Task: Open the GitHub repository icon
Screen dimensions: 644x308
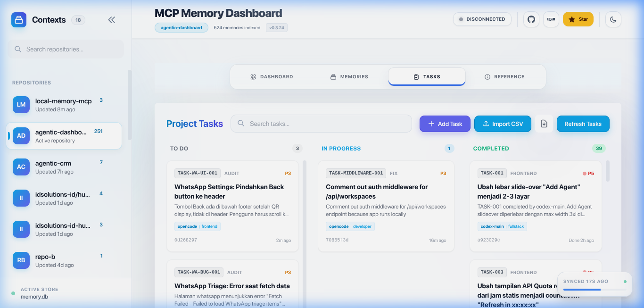Action: tap(531, 19)
